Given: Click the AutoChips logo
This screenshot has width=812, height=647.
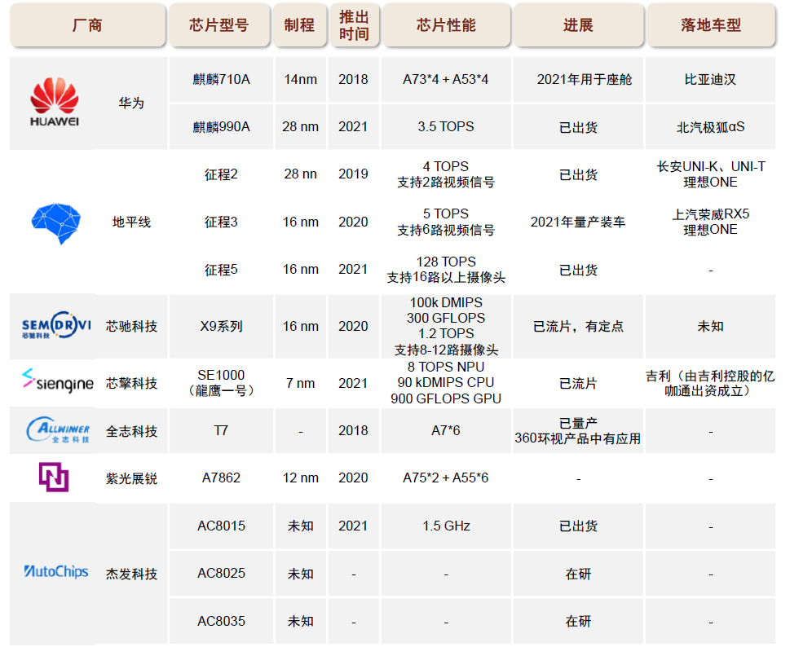Looking at the screenshot, I should pyautogui.click(x=56, y=571).
